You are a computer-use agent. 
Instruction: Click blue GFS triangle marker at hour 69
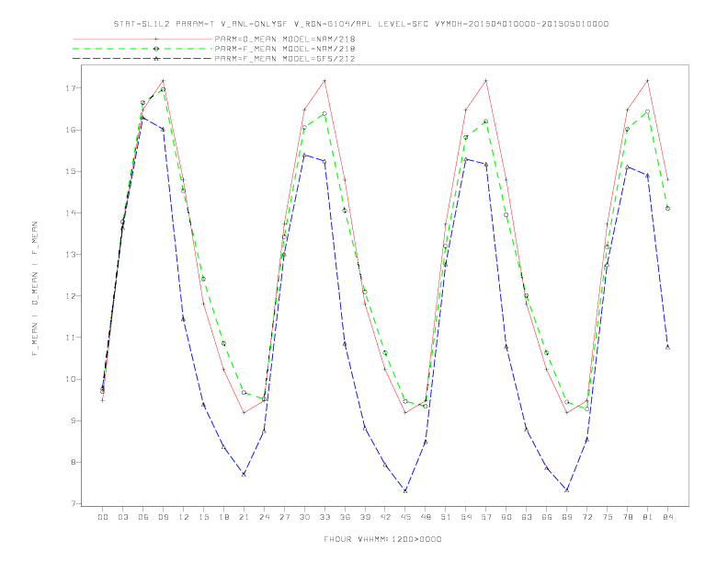click(x=567, y=490)
